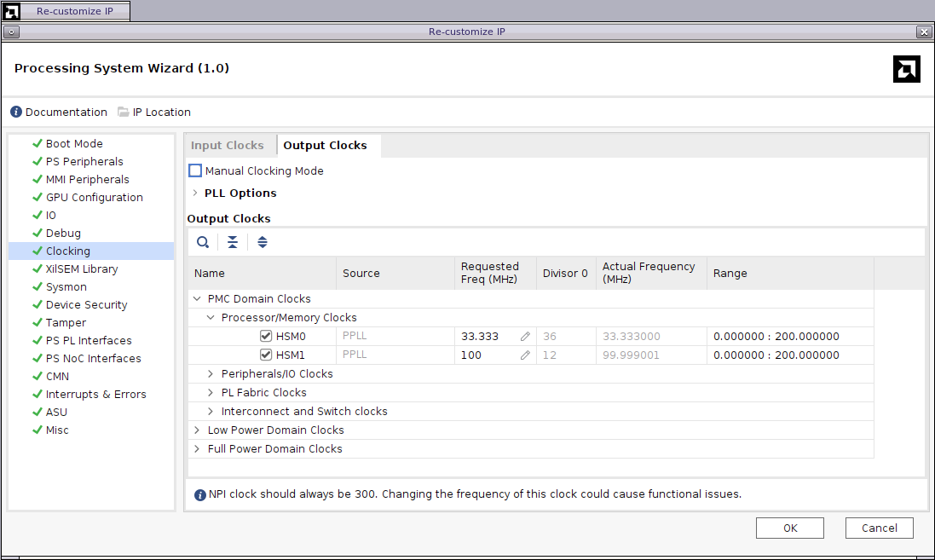Viewport: 935px width, 560px height.
Task: Click the AMD logo in the header
Action: click(x=906, y=69)
